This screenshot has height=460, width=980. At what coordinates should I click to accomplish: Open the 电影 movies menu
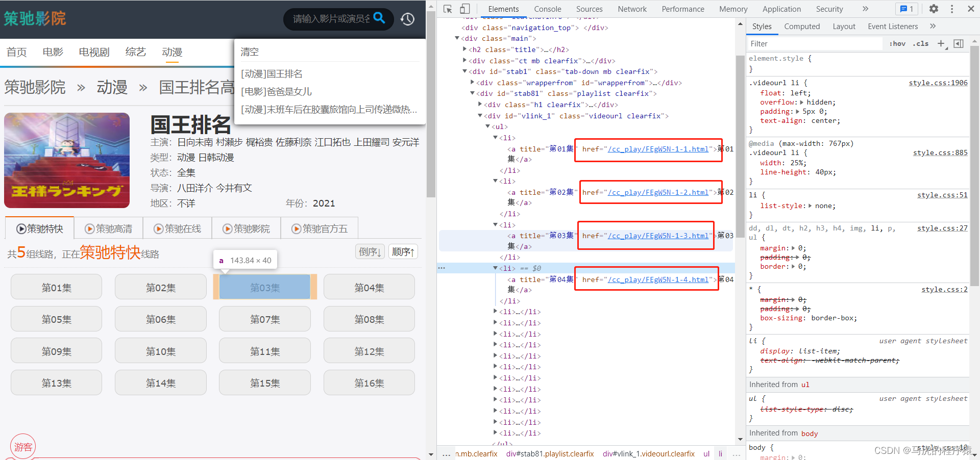[x=53, y=52]
